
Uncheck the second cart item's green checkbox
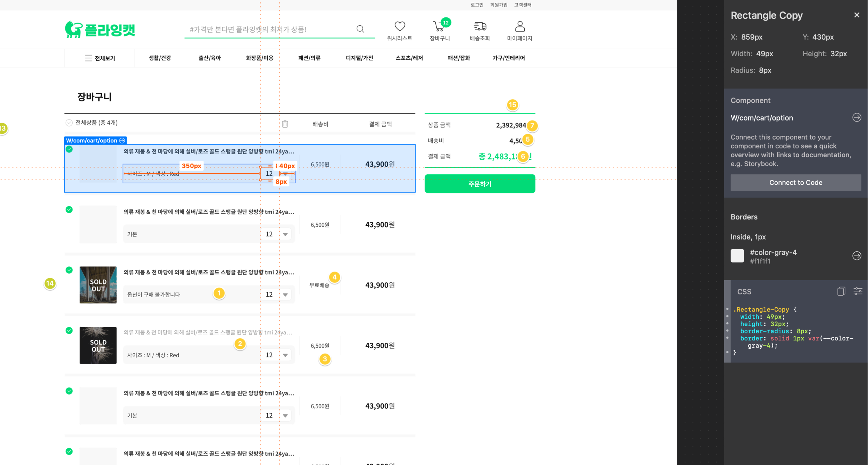[69, 210]
